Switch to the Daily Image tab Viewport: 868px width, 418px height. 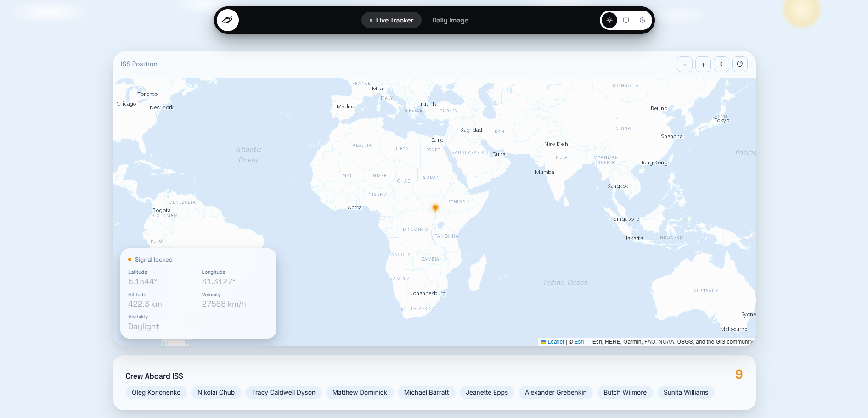[450, 20]
